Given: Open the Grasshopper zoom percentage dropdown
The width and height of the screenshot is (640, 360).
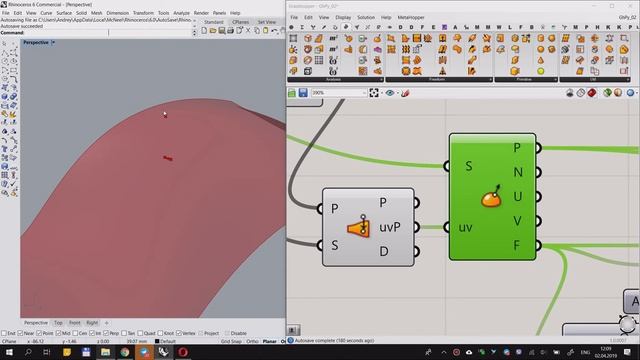Looking at the screenshot, I should pyautogui.click(x=364, y=93).
